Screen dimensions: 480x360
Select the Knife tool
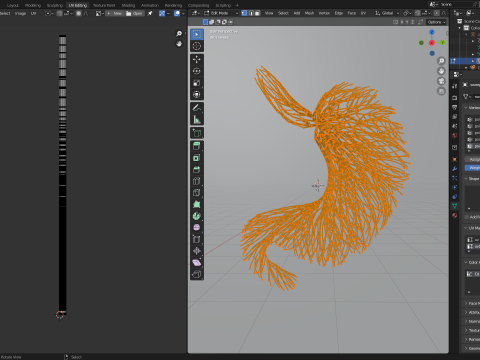[197, 193]
